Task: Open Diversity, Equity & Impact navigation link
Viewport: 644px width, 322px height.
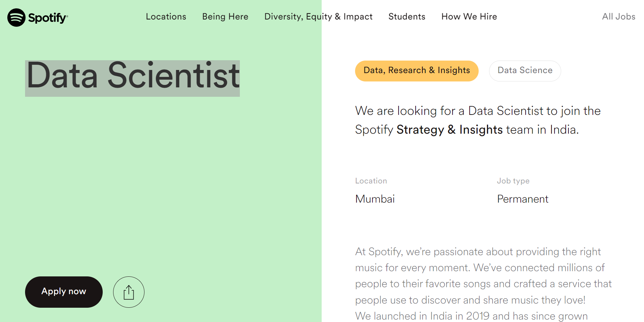Action: (x=318, y=17)
